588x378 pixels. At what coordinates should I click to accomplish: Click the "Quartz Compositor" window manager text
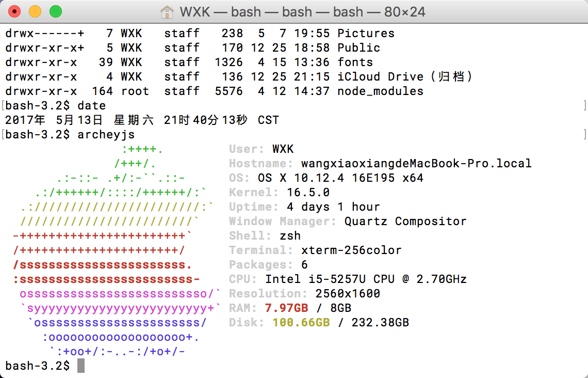coord(405,222)
